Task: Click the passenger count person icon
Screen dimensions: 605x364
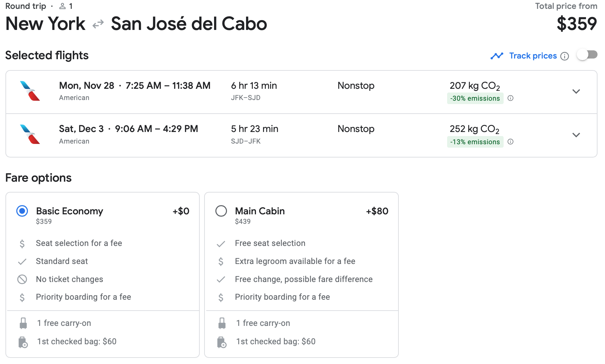Action: click(x=63, y=6)
